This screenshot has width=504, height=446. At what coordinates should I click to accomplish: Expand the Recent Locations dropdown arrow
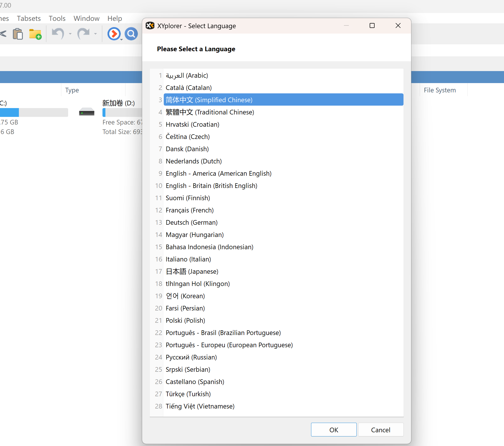(x=121, y=39)
